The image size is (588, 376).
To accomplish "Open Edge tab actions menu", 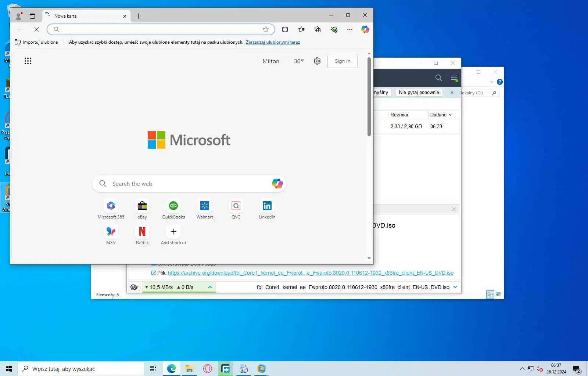I will click(32, 16).
